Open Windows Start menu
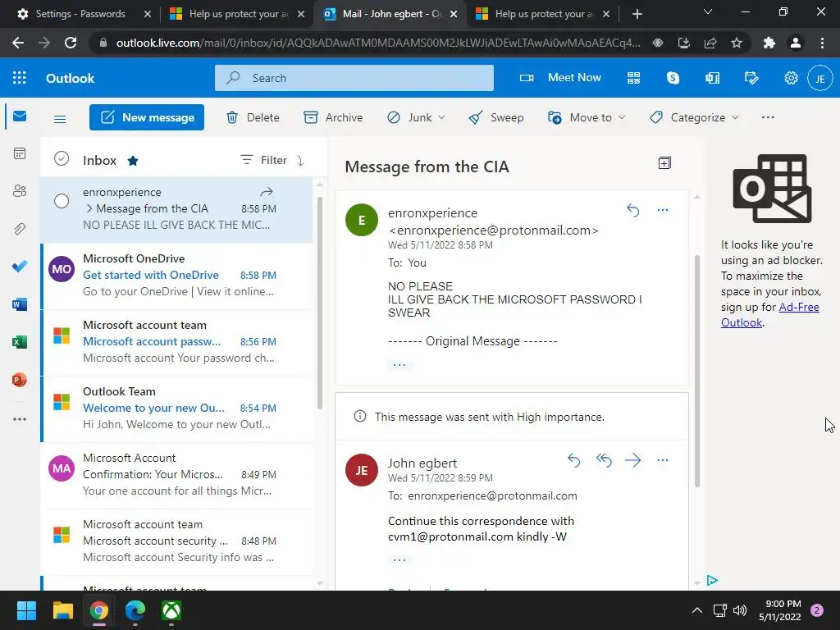Image resolution: width=840 pixels, height=630 pixels. (26, 610)
